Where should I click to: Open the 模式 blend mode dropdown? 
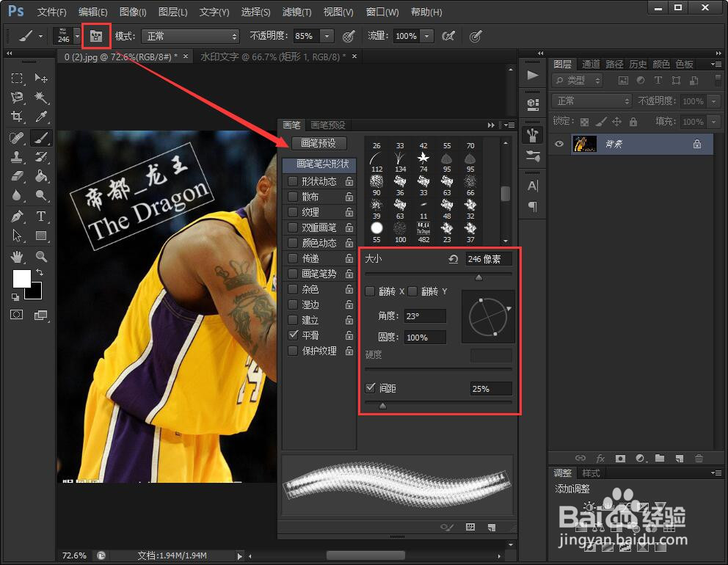pos(190,36)
